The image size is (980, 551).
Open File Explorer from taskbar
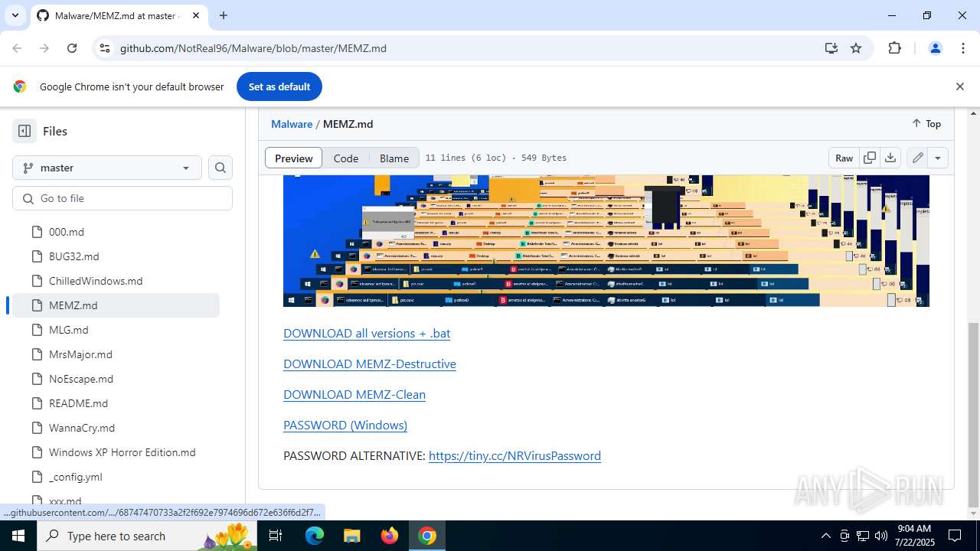coord(351,536)
